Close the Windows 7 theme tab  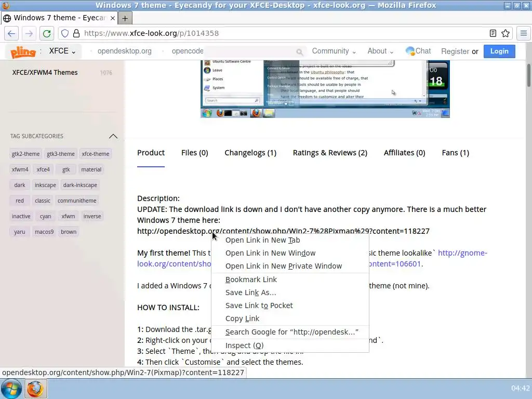(113, 18)
